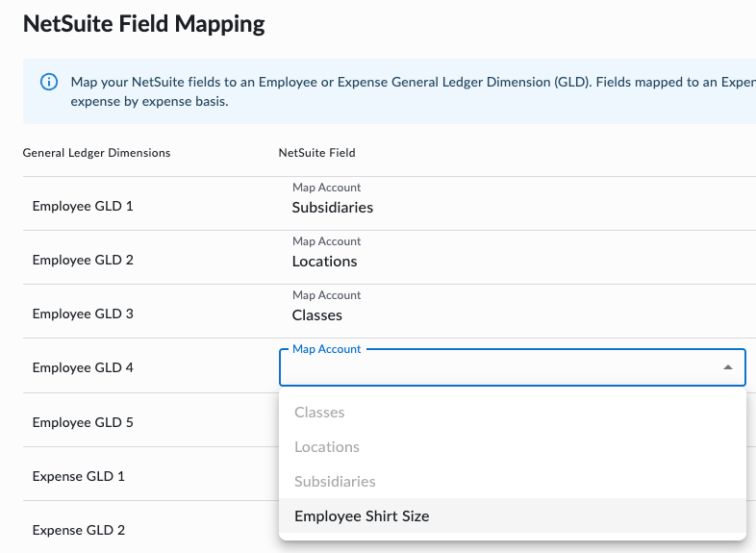The height and width of the screenshot is (553, 756).
Task: Focus the Employee GLD 4 Map Account field
Action: 513,367
